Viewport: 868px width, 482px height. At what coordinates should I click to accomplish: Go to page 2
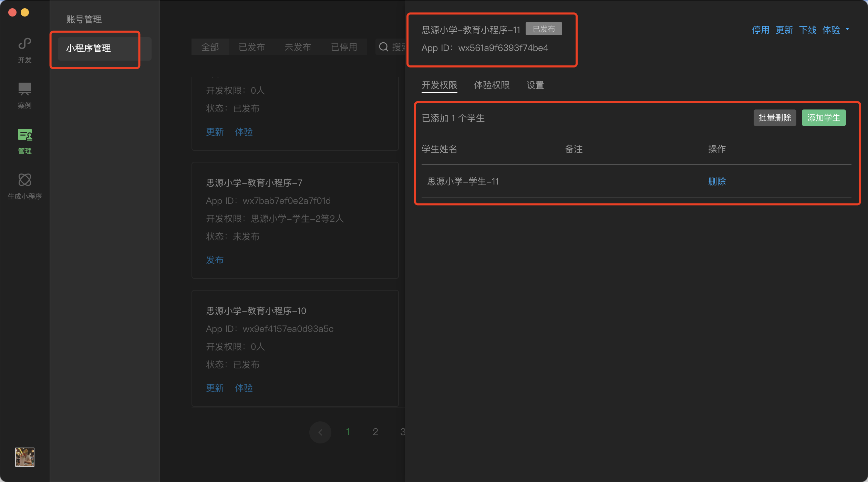[375, 432]
